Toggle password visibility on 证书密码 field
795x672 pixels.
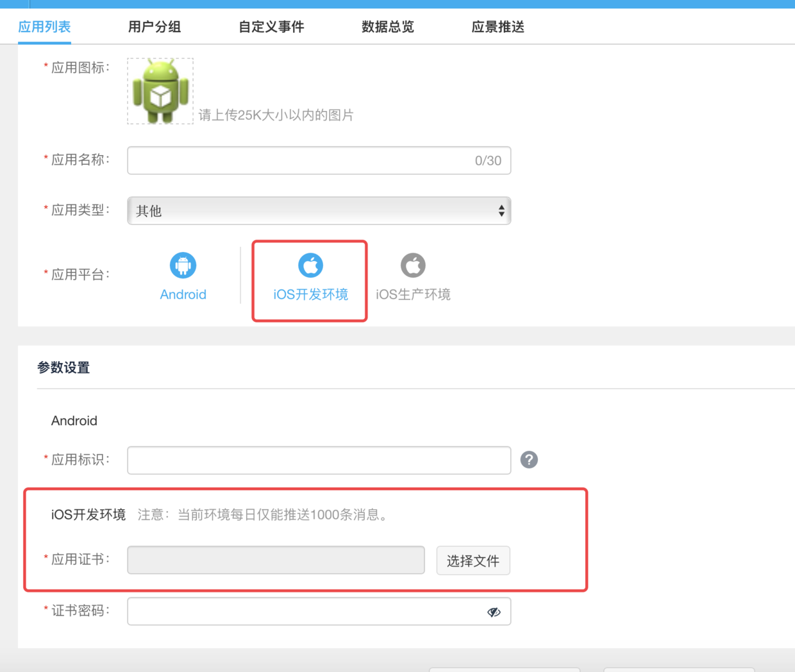coord(493,612)
